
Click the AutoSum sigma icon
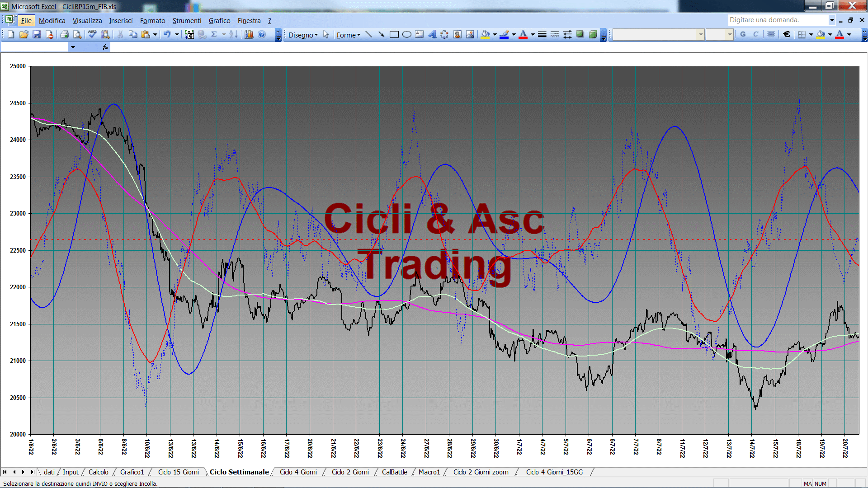214,34
